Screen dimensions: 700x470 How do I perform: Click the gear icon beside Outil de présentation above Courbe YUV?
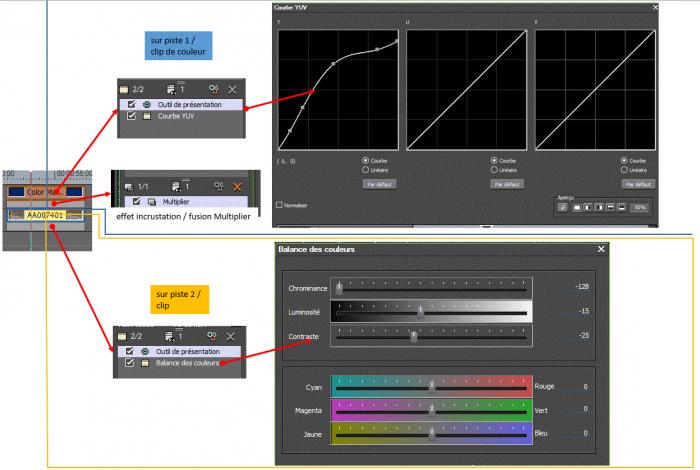pos(146,104)
